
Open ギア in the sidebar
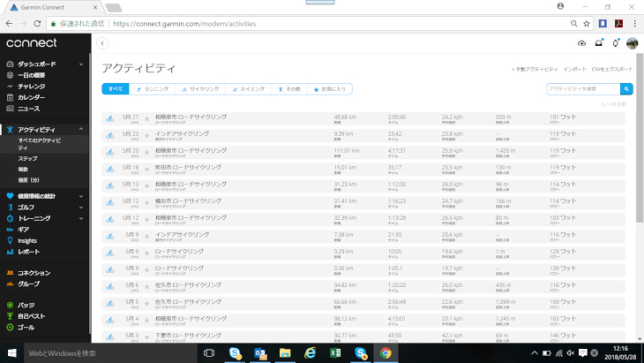click(x=23, y=230)
